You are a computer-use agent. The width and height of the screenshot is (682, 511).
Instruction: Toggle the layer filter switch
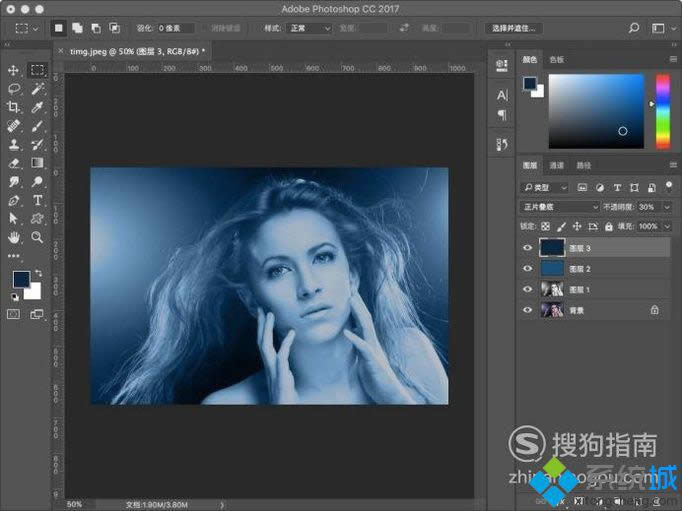[x=669, y=187]
